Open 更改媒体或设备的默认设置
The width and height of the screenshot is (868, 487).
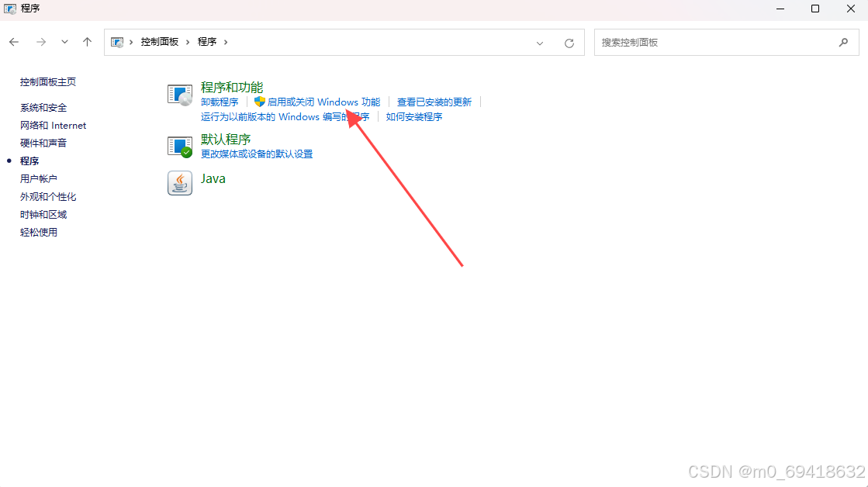pyautogui.click(x=257, y=154)
